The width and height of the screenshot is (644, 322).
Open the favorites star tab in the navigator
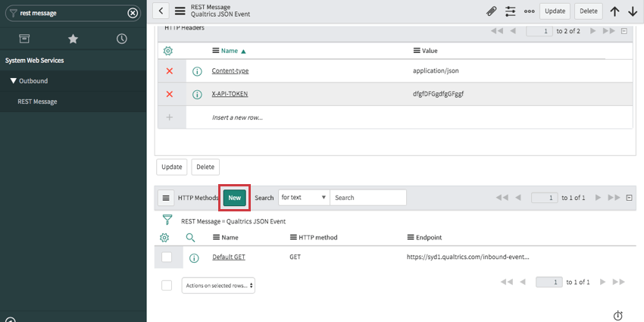[73, 39]
